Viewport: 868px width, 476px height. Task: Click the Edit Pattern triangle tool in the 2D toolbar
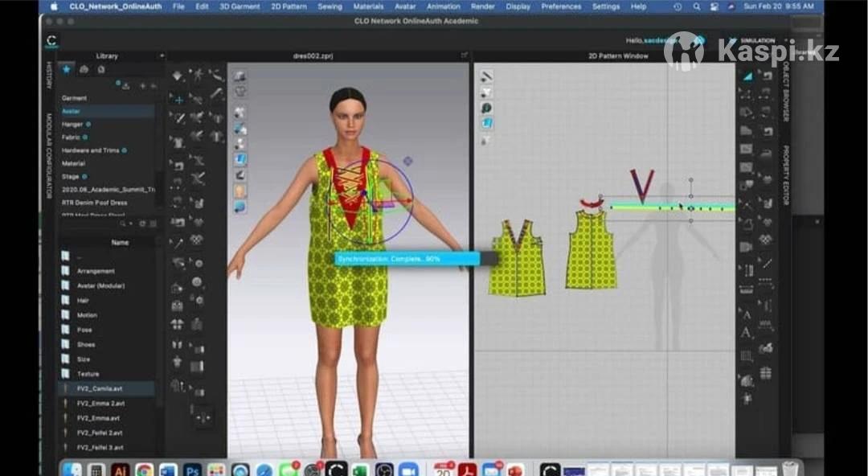(747, 76)
